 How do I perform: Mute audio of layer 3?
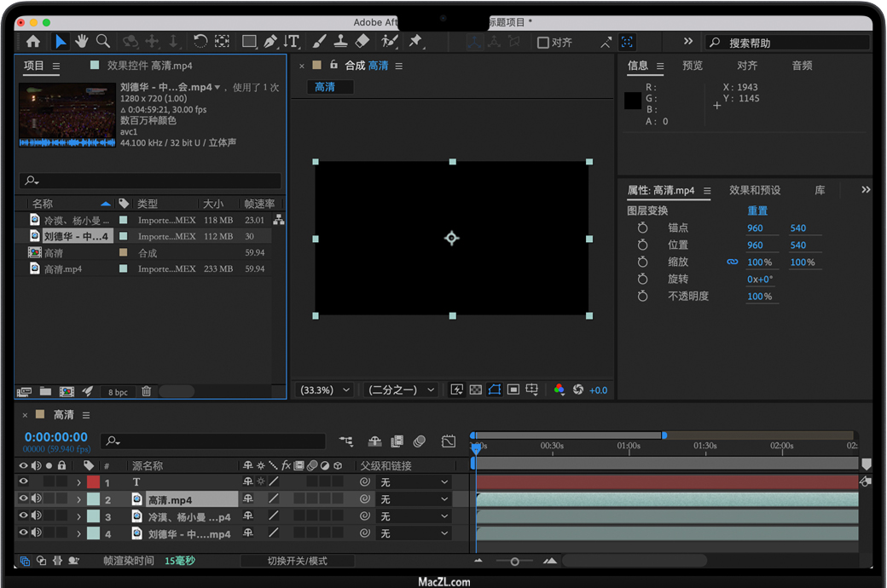[x=37, y=516]
